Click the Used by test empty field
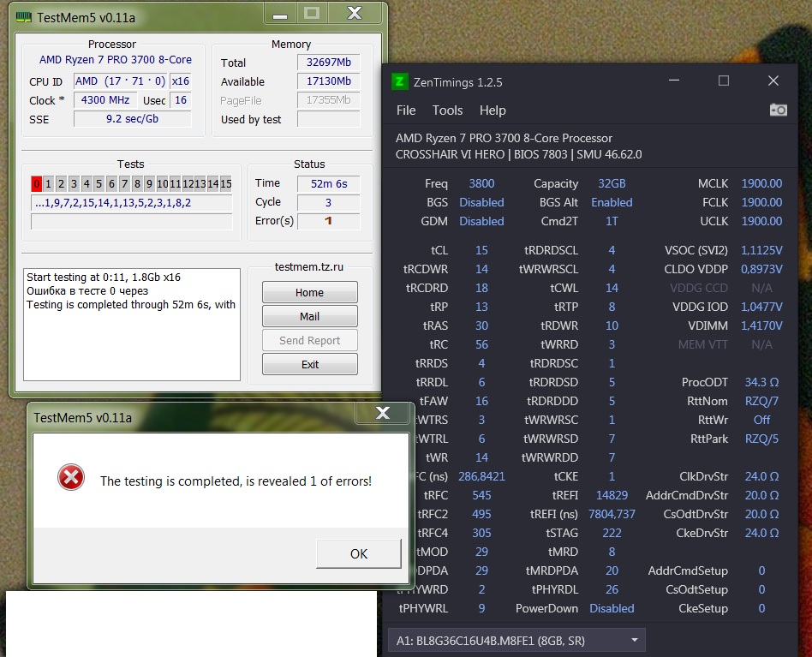This screenshot has width=812, height=657. 328,119
